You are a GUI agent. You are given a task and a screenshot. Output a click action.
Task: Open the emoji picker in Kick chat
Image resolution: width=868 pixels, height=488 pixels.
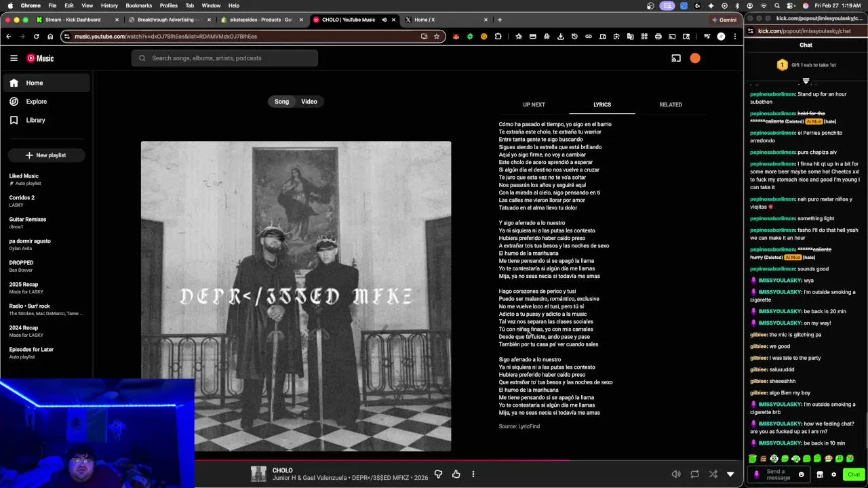[801, 474]
